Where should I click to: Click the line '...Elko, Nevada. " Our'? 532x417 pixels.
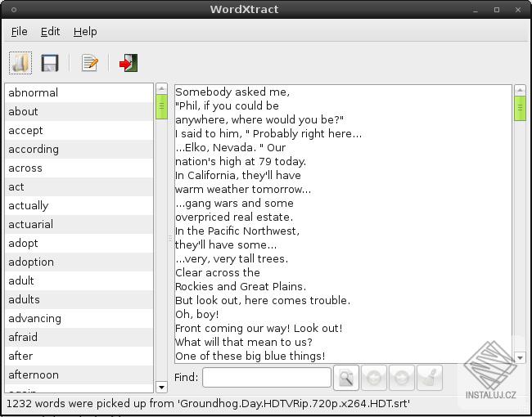(231, 147)
